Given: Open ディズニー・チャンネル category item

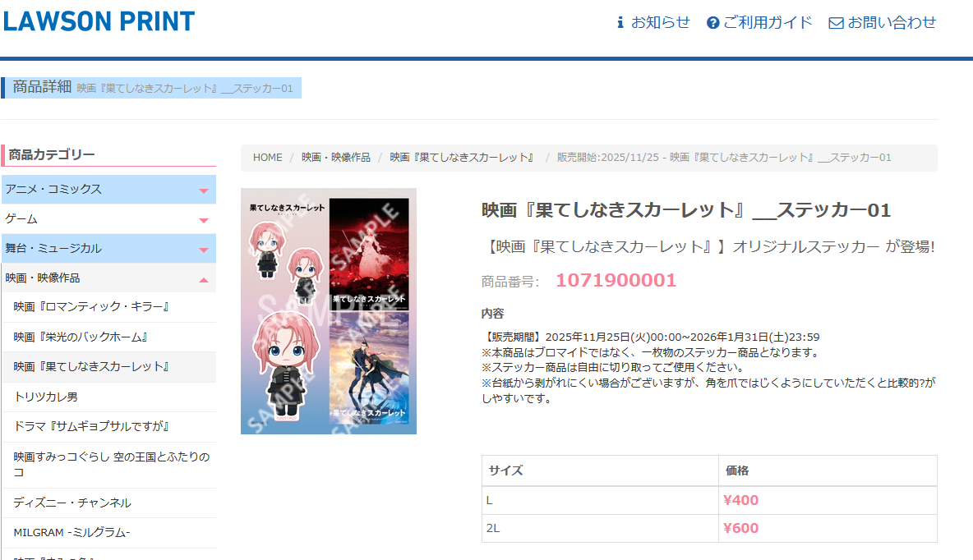Looking at the screenshot, I should [x=72, y=503].
